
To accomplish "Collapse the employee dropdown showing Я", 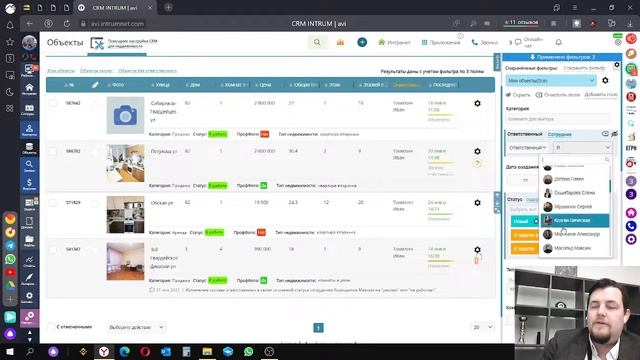I will 582,147.
